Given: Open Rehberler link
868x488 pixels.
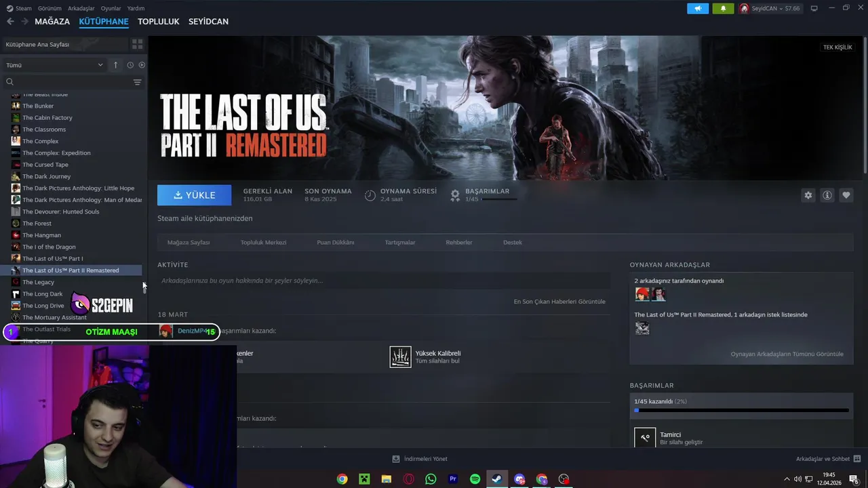Looking at the screenshot, I should click(x=459, y=242).
